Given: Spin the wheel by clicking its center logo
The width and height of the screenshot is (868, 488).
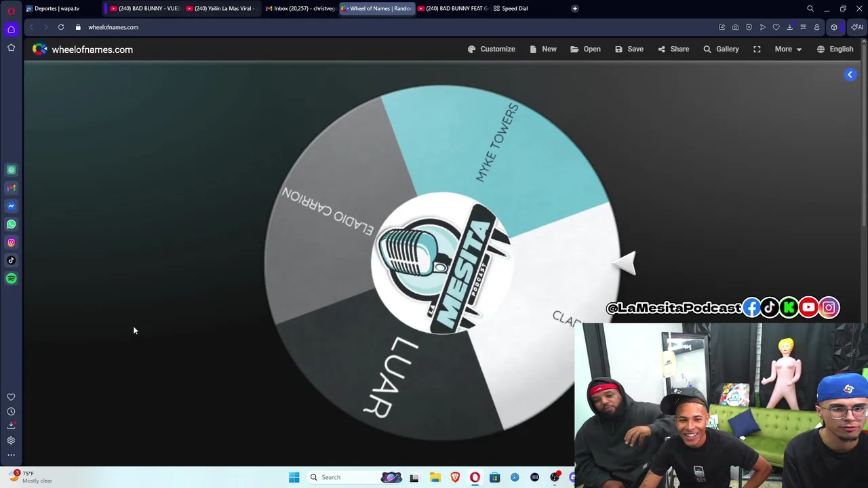Looking at the screenshot, I should point(441,263).
